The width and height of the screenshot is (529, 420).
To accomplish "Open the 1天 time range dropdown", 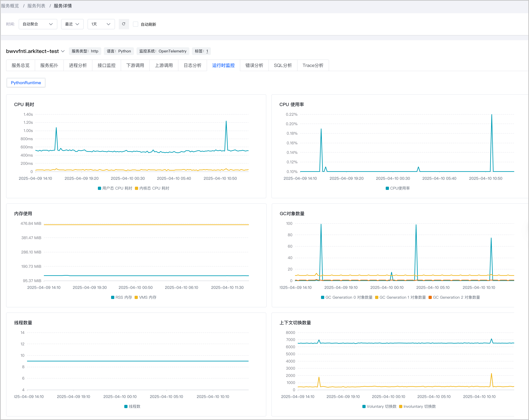I will tap(101, 24).
